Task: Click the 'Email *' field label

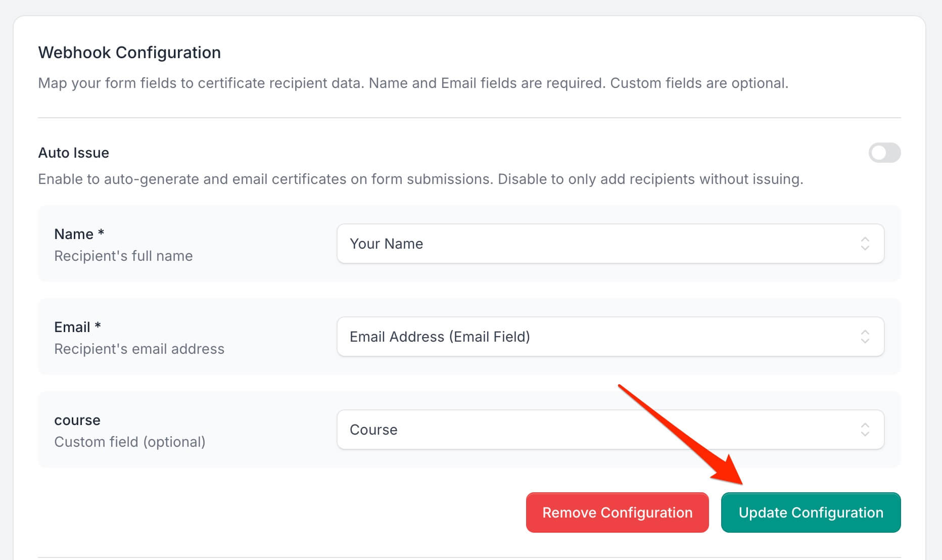Action: pos(77,327)
